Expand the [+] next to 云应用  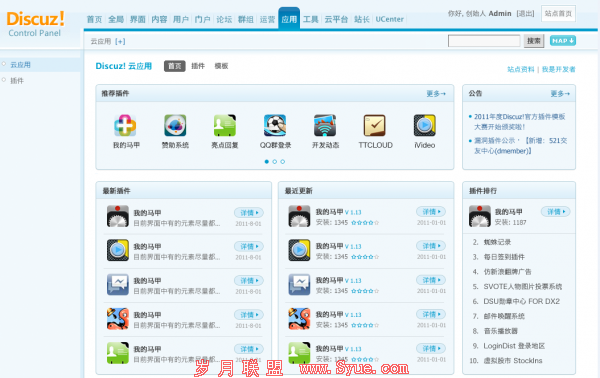(x=120, y=41)
